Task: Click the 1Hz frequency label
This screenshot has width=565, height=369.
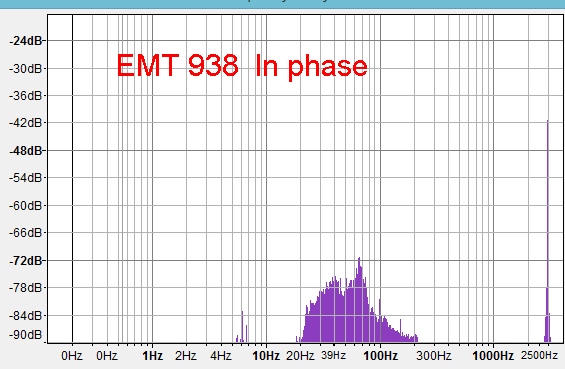Action: (152, 356)
